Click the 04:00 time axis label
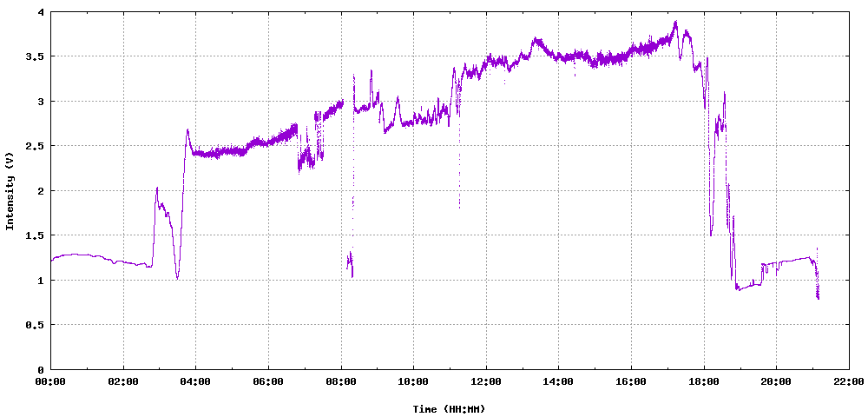This screenshot has height=417, width=868. click(x=195, y=381)
